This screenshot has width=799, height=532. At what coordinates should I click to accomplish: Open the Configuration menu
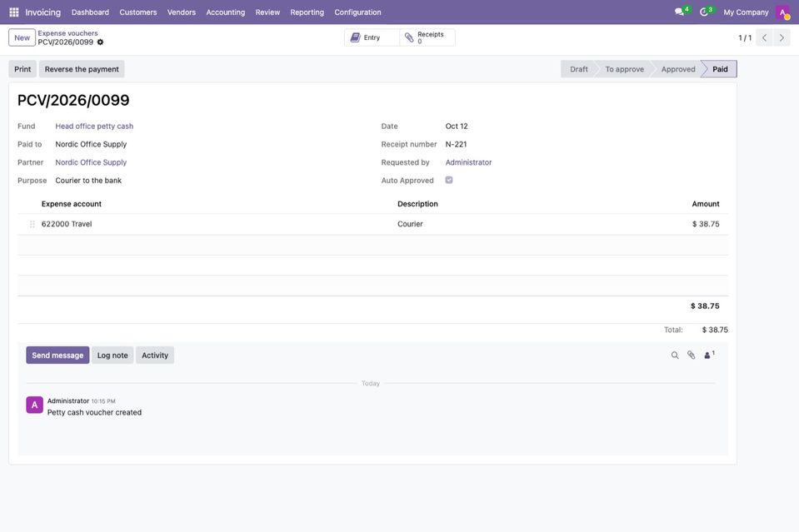[357, 12]
